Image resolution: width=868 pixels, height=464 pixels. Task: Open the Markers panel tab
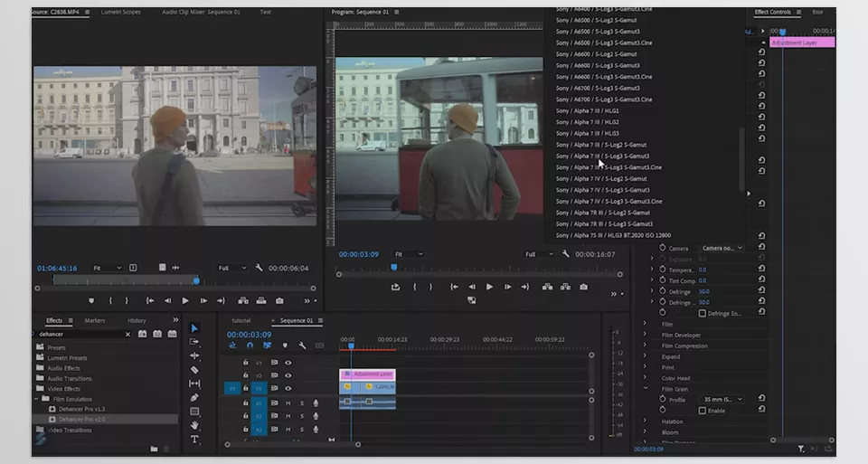[95, 320]
